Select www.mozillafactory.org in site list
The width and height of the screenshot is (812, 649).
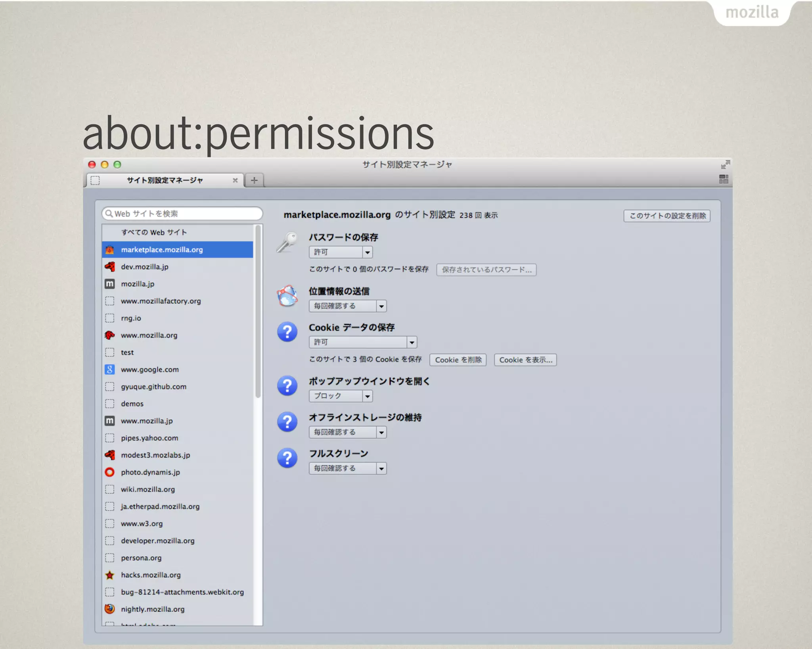click(x=178, y=301)
